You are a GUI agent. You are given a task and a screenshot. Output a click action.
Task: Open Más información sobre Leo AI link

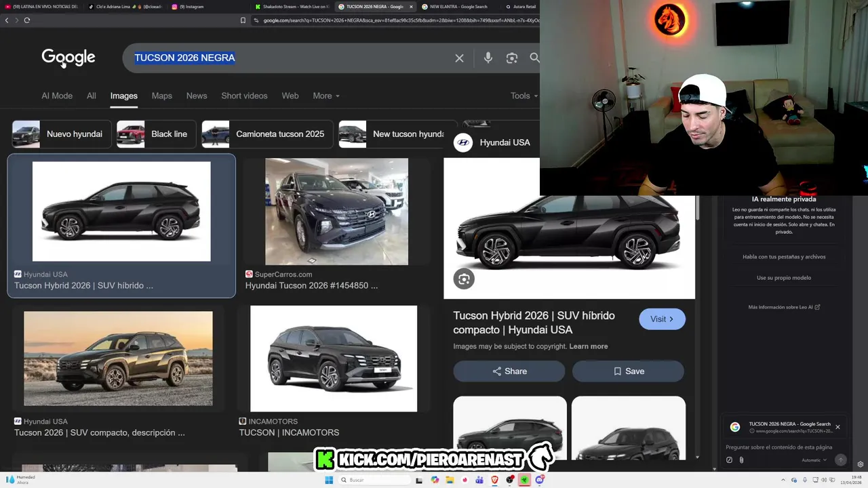pos(784,307)
